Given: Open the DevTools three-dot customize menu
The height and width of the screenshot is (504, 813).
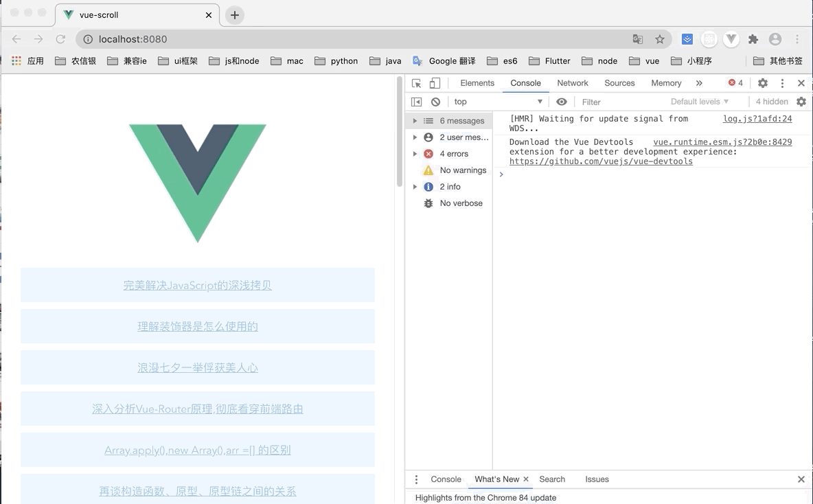Looking at the screenshot, I should [x=782, y=83].
